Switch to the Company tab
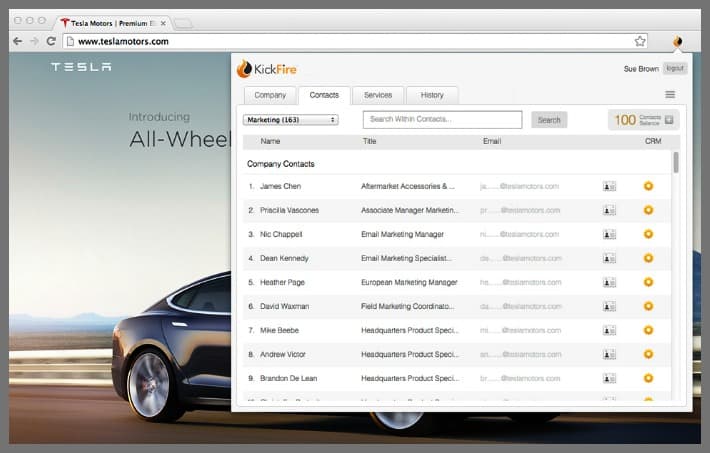710x453 pixels. (270, 95)
